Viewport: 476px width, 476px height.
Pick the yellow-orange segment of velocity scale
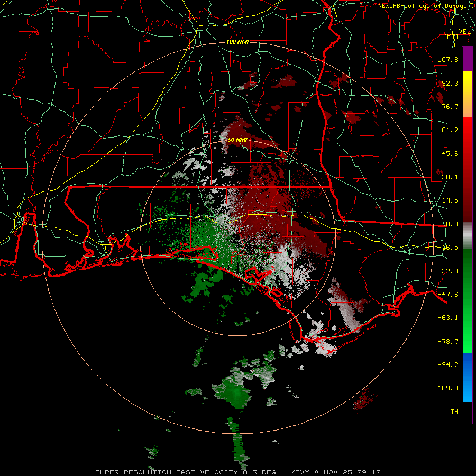pyautogui.click(x=467, y=94)
